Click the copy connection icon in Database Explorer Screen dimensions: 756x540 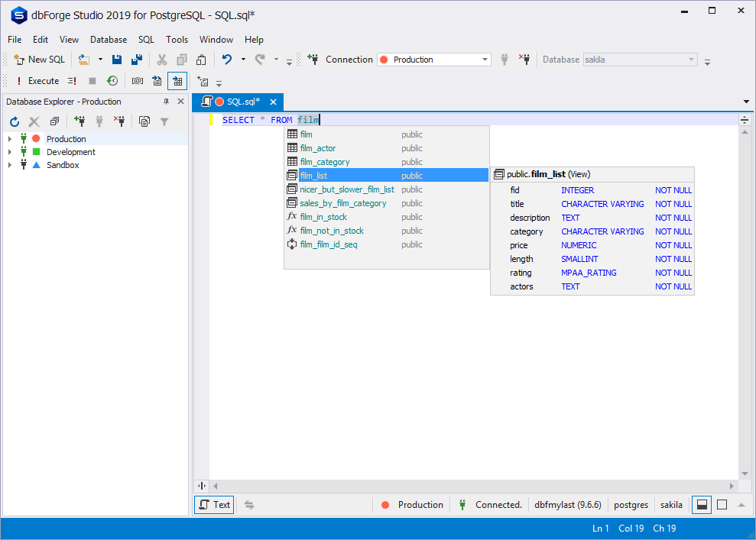(x=144, y=122)
